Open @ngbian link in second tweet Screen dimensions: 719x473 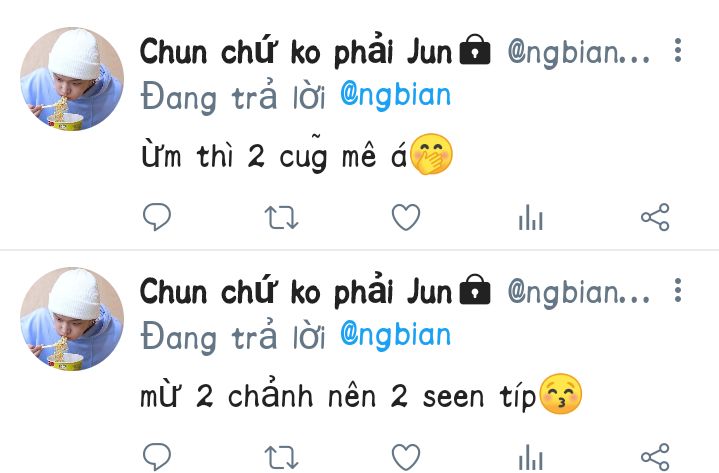pos(396,336)
